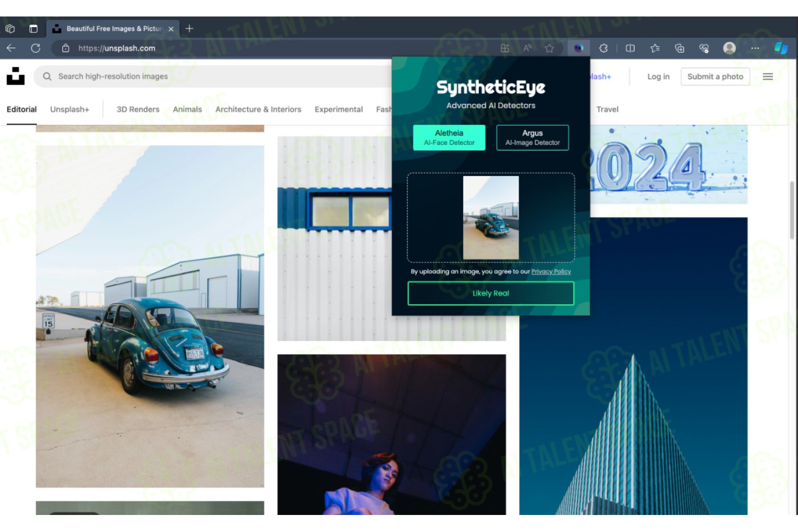
Task: Open the Extensions puzzle icon
Action: click(603, 48)
